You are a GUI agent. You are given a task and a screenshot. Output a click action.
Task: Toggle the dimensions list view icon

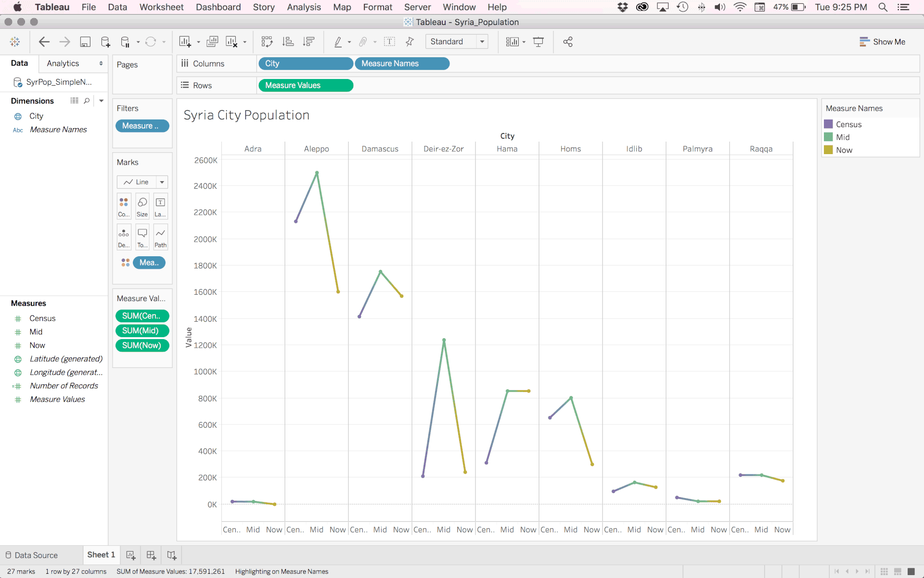point(74,101)
